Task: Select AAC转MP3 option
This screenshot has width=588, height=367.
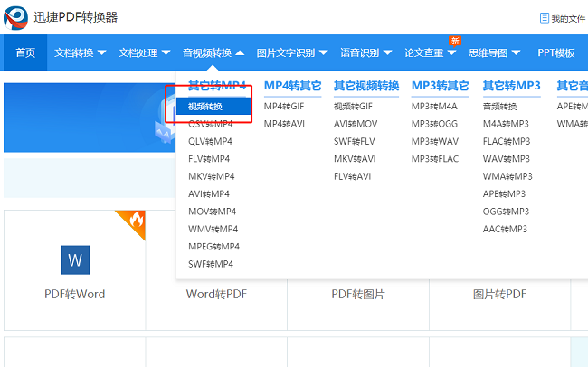Action: click(505, 229)
